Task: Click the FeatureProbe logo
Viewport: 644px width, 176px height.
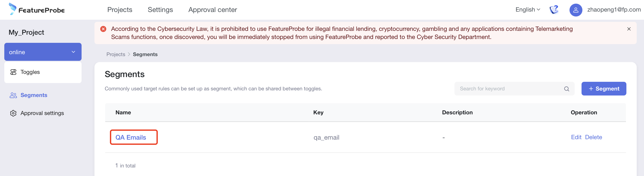Action: pyautogui.click(x=37, y=9)
